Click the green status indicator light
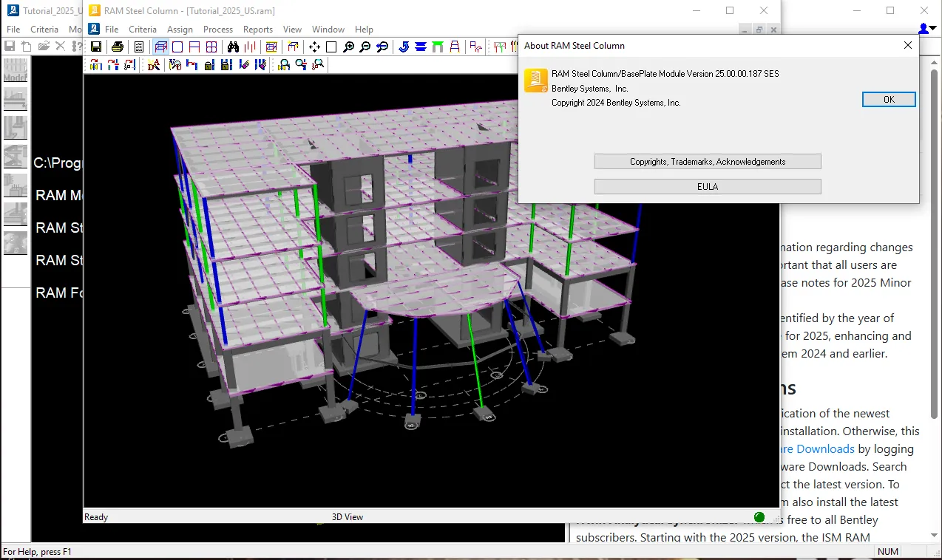 pyautogui.click(x=759, y=517)
